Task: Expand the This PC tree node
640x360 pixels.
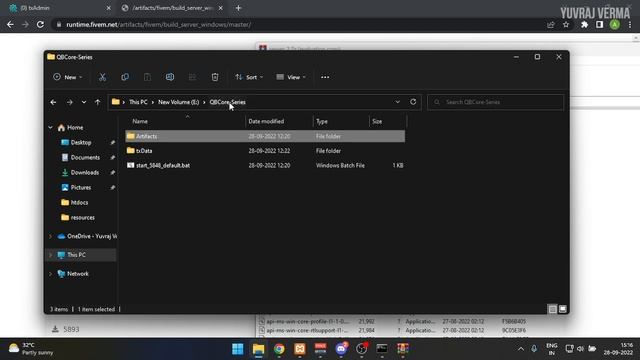Action: point(51,255)
